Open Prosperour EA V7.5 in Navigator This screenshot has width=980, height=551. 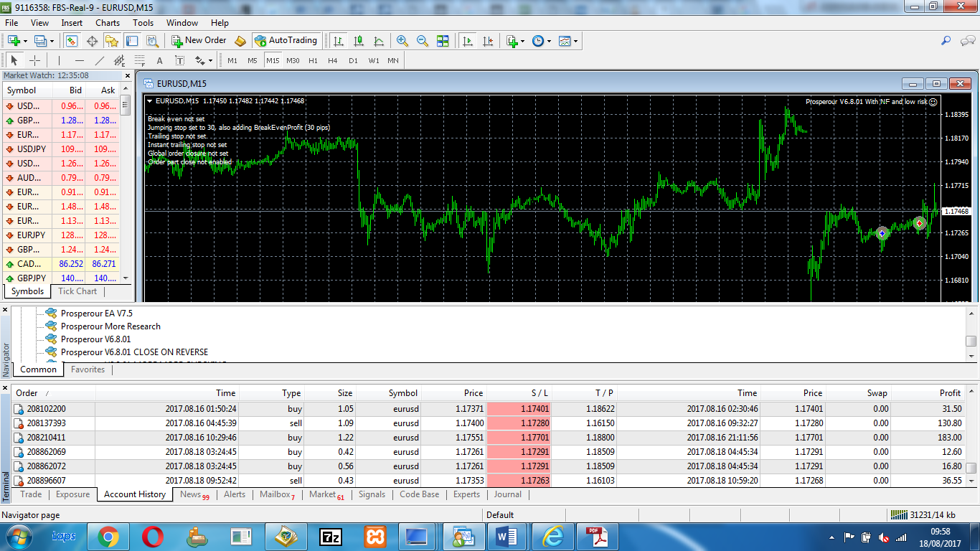(96, 314)
